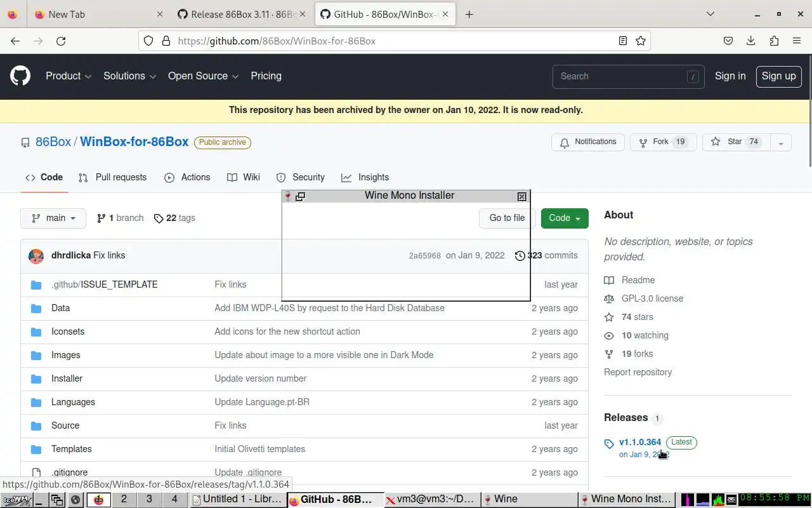Screen dimensions: 812x508
Task: Click the Go to file button
Action: [507, 218]
